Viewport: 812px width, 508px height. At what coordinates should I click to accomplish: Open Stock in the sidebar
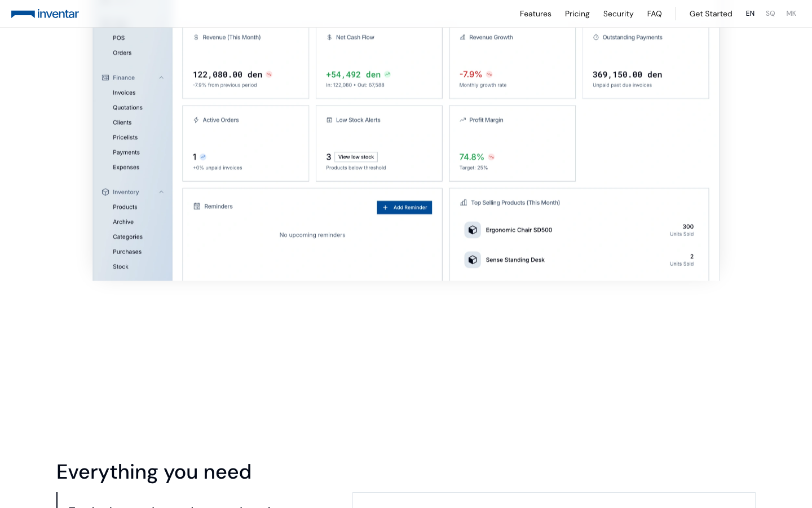(x=121, y=267)
